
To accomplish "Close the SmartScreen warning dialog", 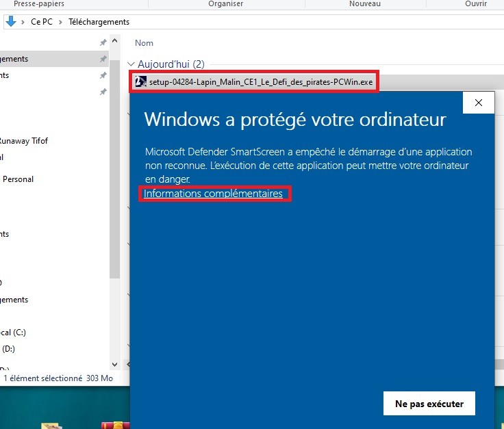I will point(478,103).
